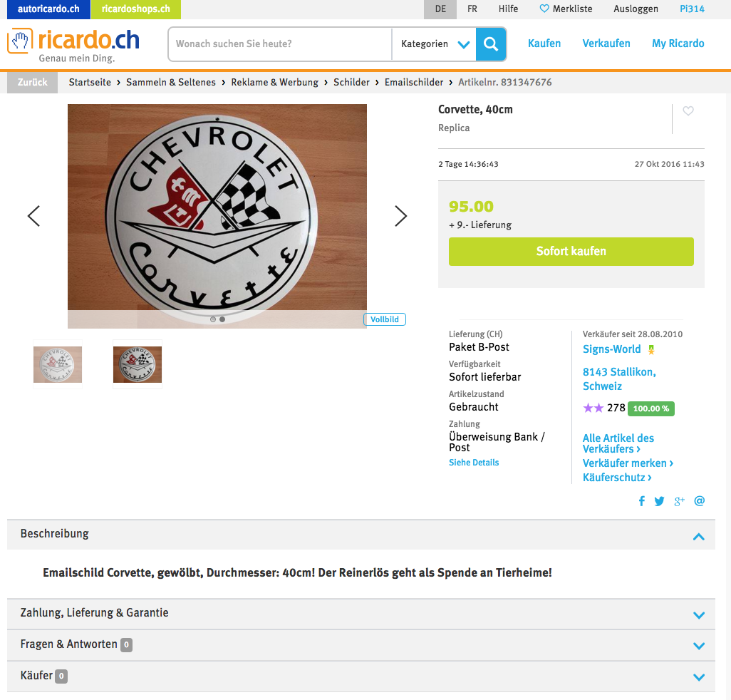Switch to the ricardoshops.ch tab
The width and height of the screenshot is (731, 700).
(135, 9)
